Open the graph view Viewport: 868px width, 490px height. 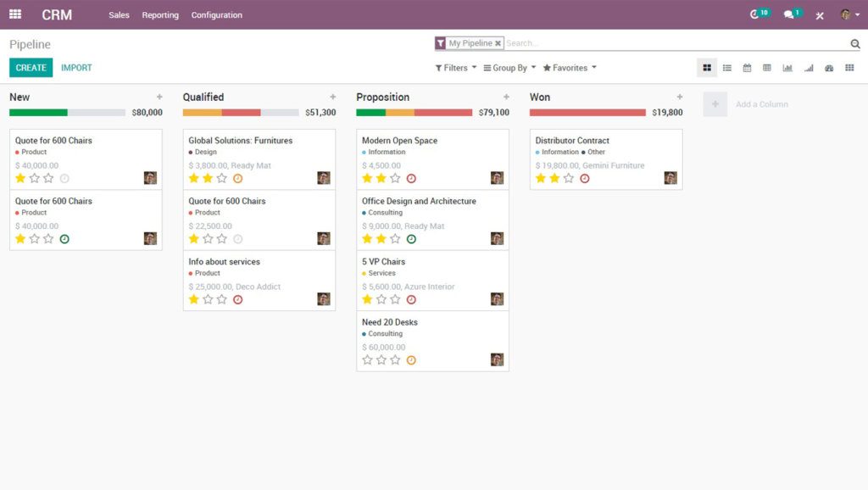click(x=787, y=67)
